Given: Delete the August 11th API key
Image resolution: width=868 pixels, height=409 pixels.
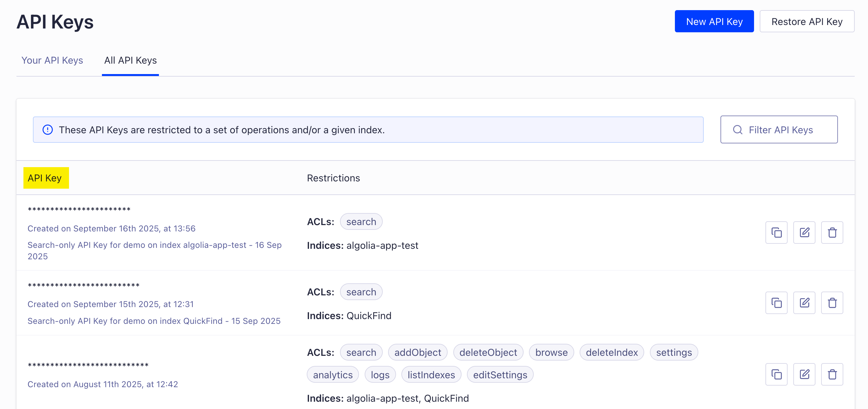Looking at the screenshot, I should (832, 374).
